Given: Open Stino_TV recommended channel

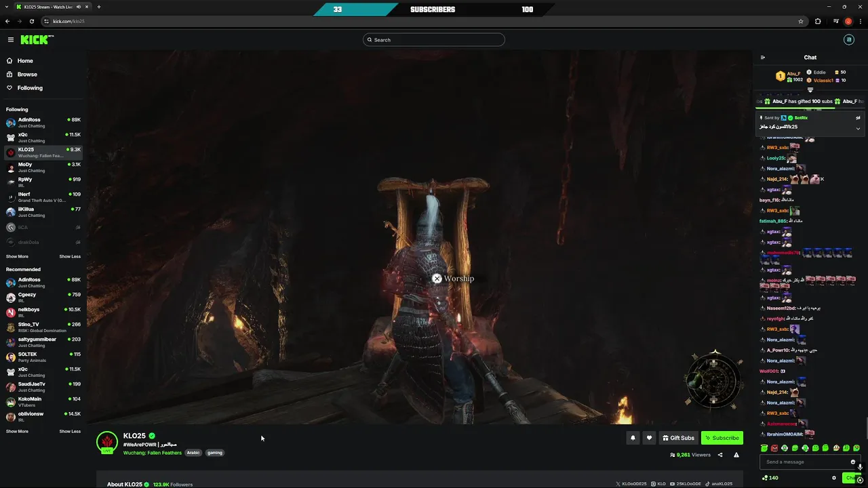Looking at the screenshot, I should (x=43, y=327).
